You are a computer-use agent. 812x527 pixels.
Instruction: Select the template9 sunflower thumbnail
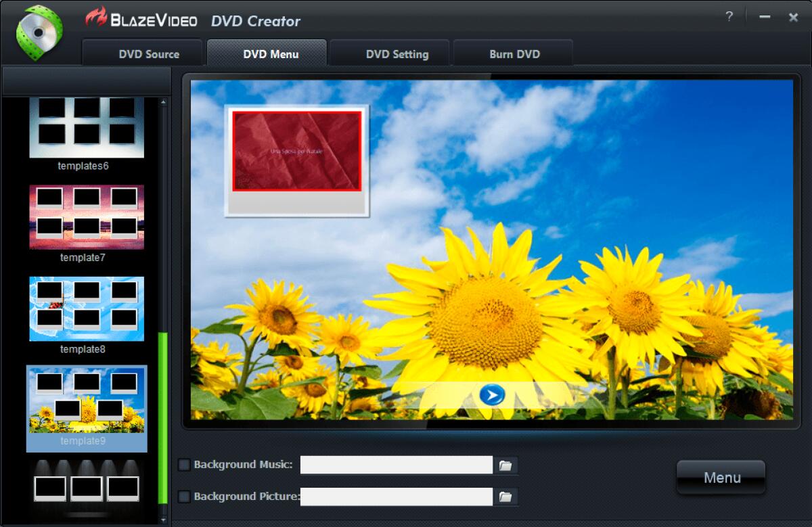click(x=86, y=404)
